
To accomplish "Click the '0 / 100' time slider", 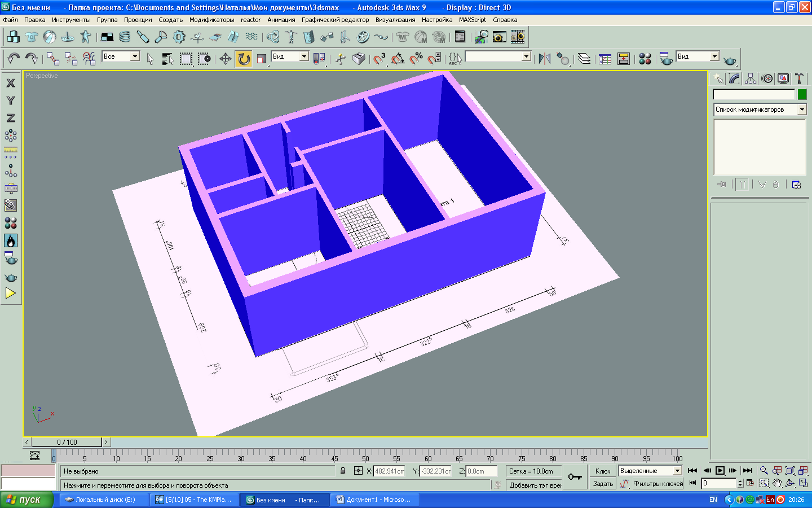I will click(x=67, y=443).
